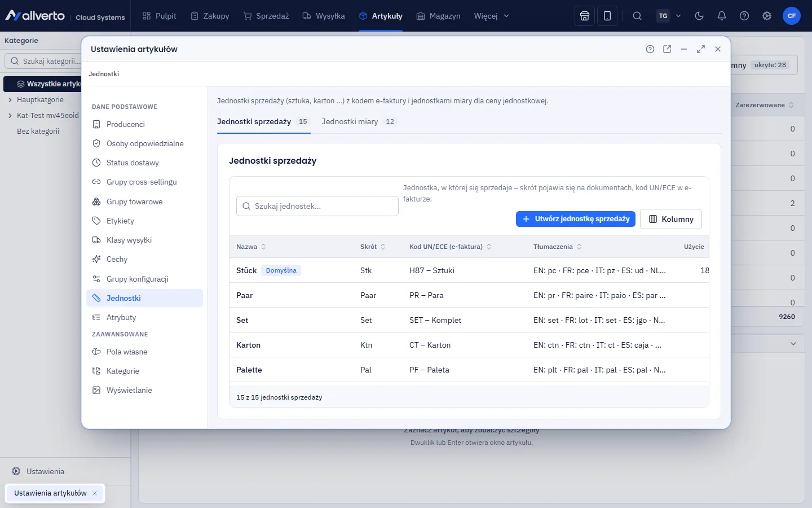This screenshot has width=812, height=508.
Task: Open Atrybuty section
Action: 145,317
